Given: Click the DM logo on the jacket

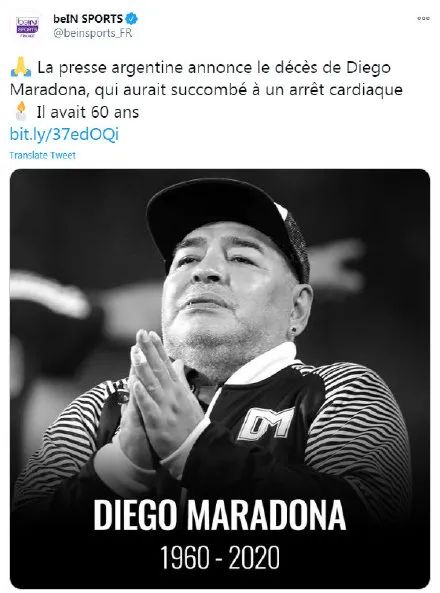Looking at the screenshot, I should 266,424.
